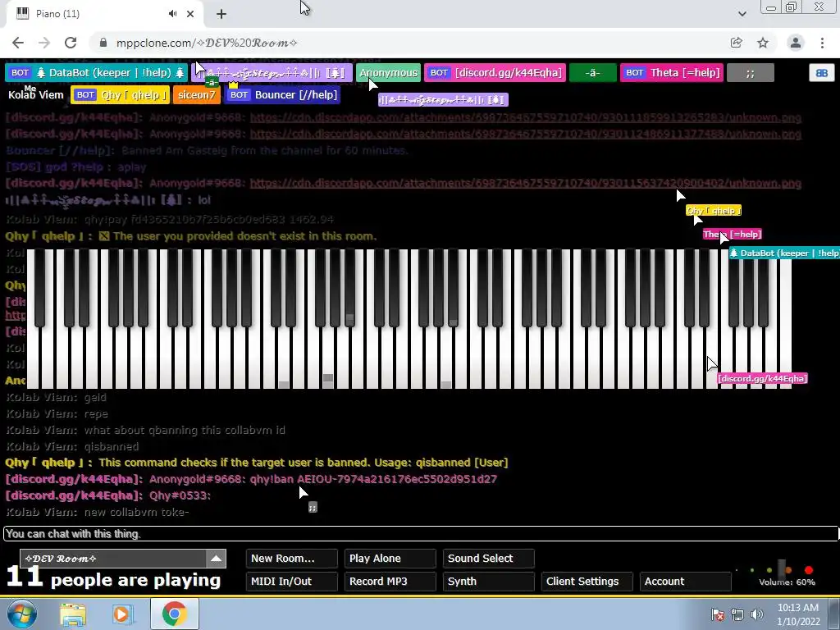840x630 pixels.
Task: Click the Play Alone button
Action: (x=390, y=558)
